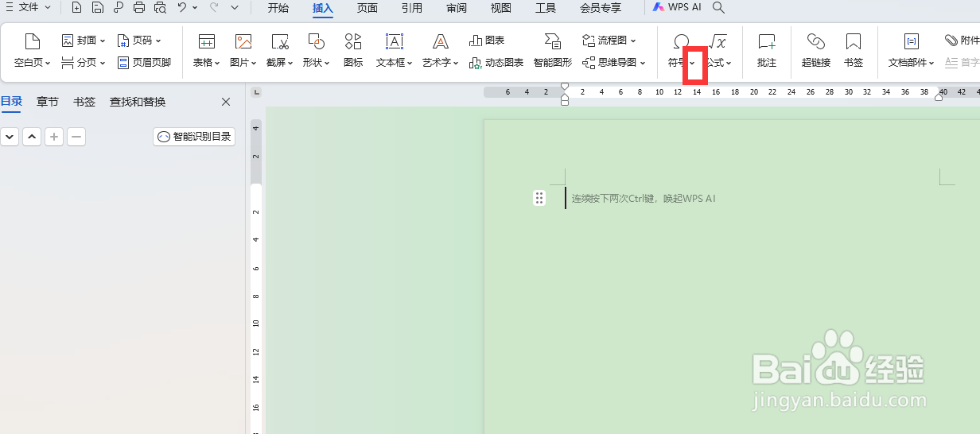Select the 查找和替换 navigation pane tab
The height and width of the screenshot is (434, 980).
point(138,102)
